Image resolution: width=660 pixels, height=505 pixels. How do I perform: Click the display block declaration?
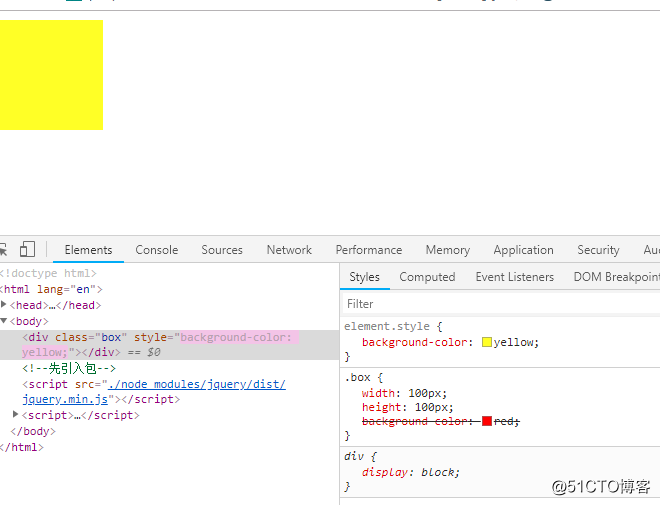coord(411,472)
